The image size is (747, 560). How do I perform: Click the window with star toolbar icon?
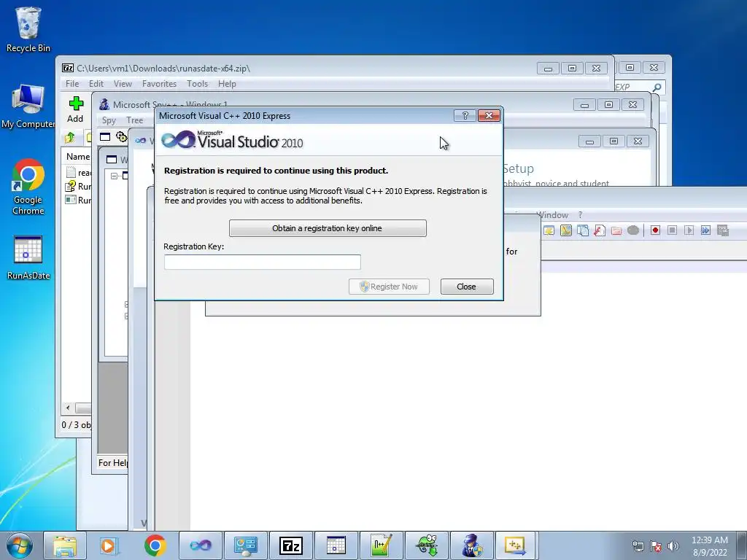click(549, 231)
